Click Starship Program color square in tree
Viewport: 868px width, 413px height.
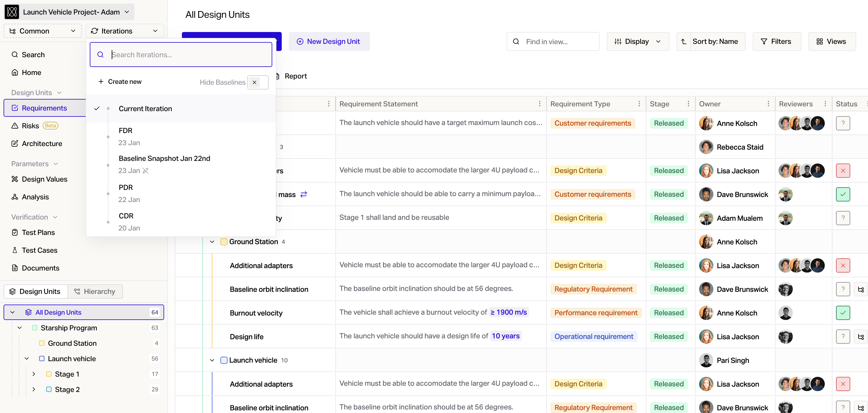tap(35, 328)
